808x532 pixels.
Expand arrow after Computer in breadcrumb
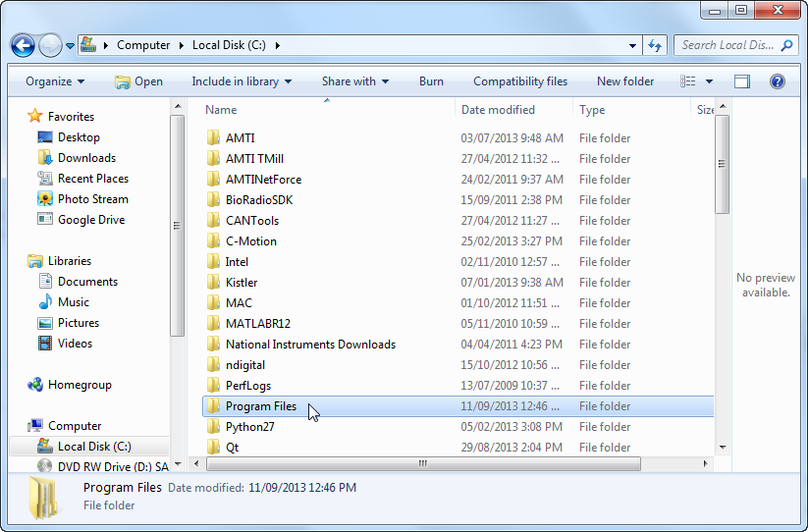[182, 45]
